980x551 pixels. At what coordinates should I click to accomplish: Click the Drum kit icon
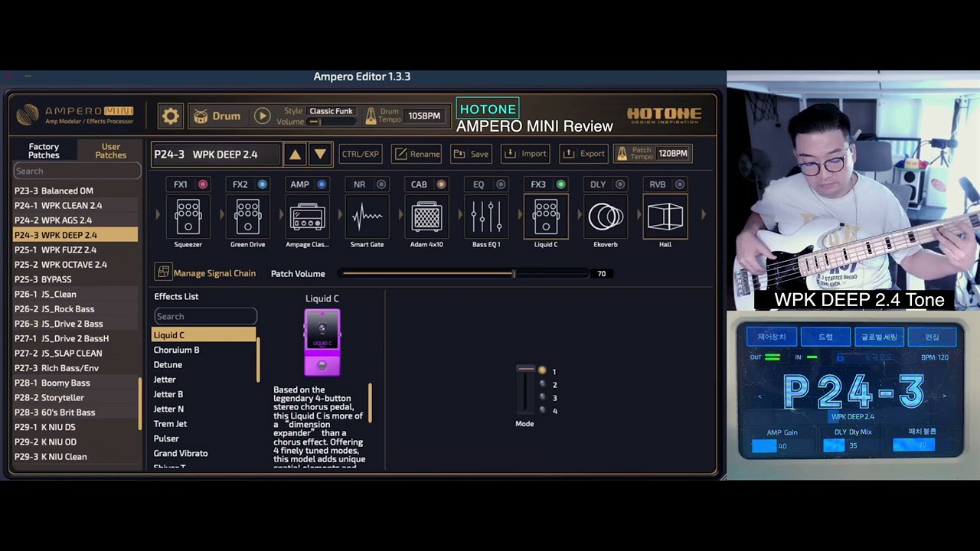201,116
